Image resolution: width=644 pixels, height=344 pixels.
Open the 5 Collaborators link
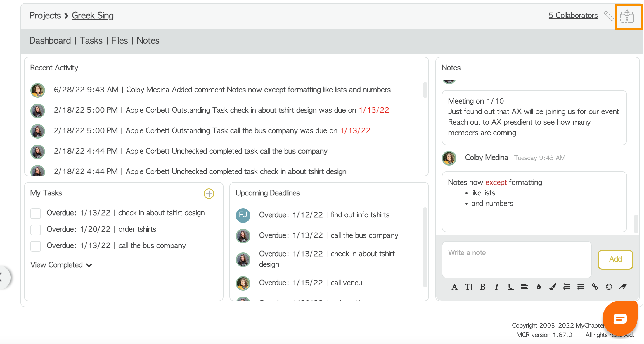click(573, 16)
